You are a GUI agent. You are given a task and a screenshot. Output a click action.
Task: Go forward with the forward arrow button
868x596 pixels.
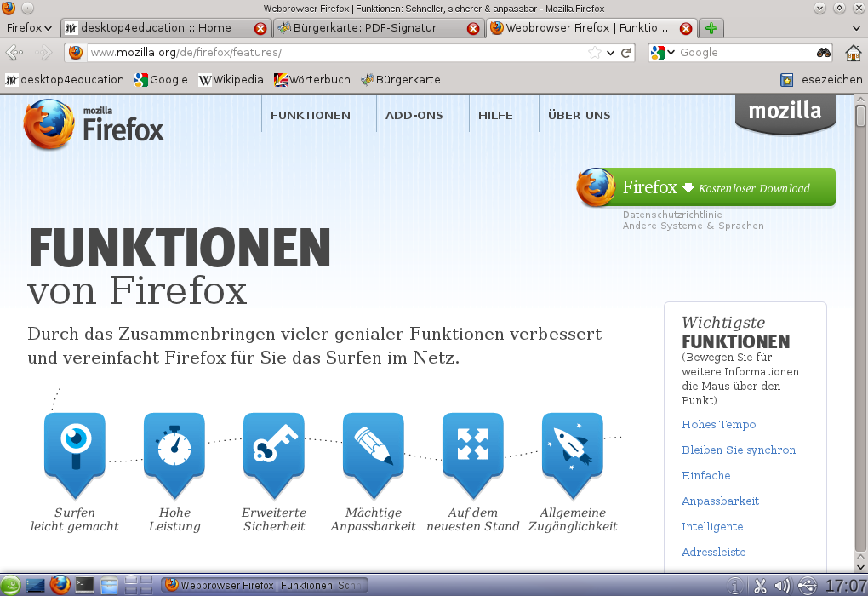(43, 53)
